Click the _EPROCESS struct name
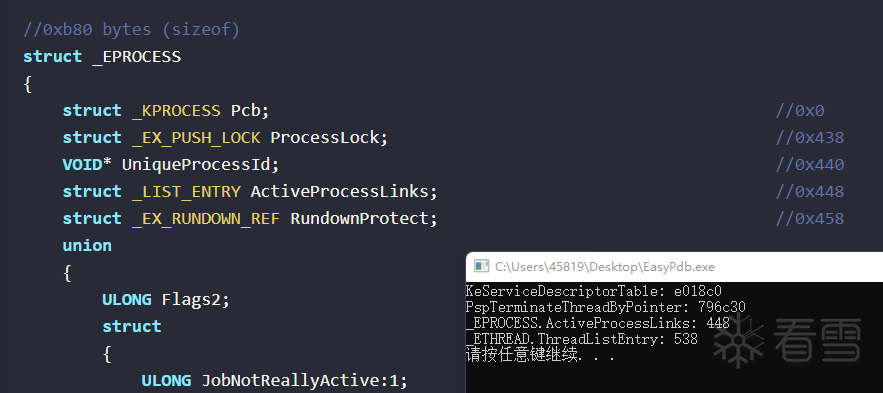The image size is (883, 393). point(136,56)
